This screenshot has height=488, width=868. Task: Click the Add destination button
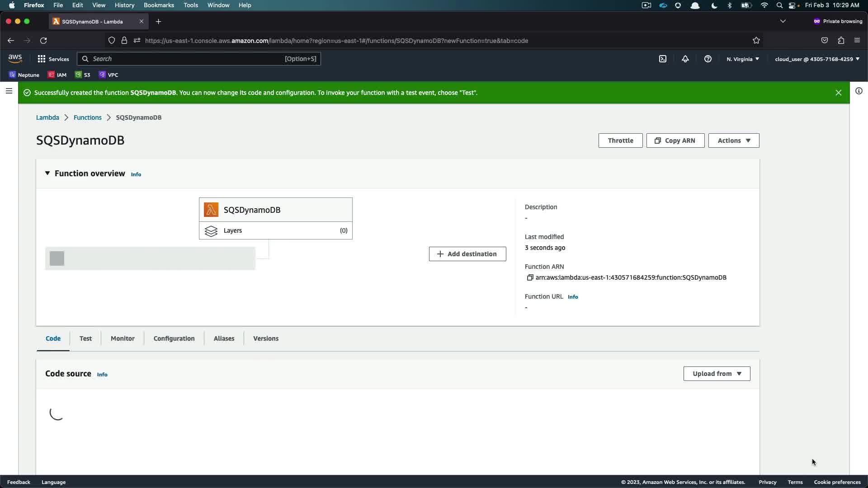[x=467, y=254]
